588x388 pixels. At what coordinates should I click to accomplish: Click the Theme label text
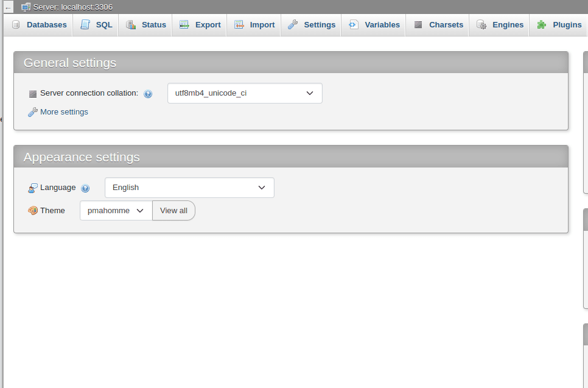click(52, 211)
